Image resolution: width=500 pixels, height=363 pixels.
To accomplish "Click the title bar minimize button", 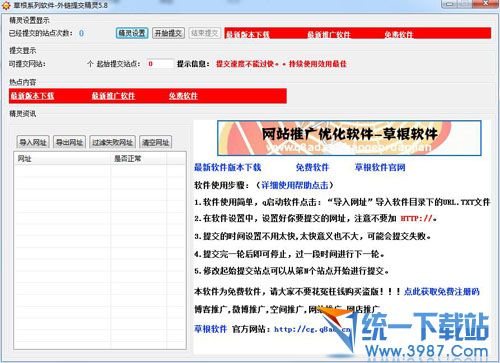I will [450, 4].
